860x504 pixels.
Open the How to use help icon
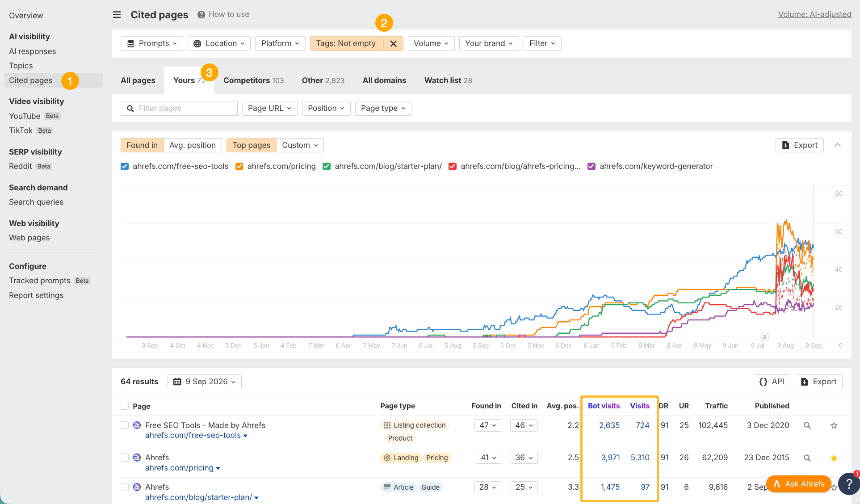point(201,15)
